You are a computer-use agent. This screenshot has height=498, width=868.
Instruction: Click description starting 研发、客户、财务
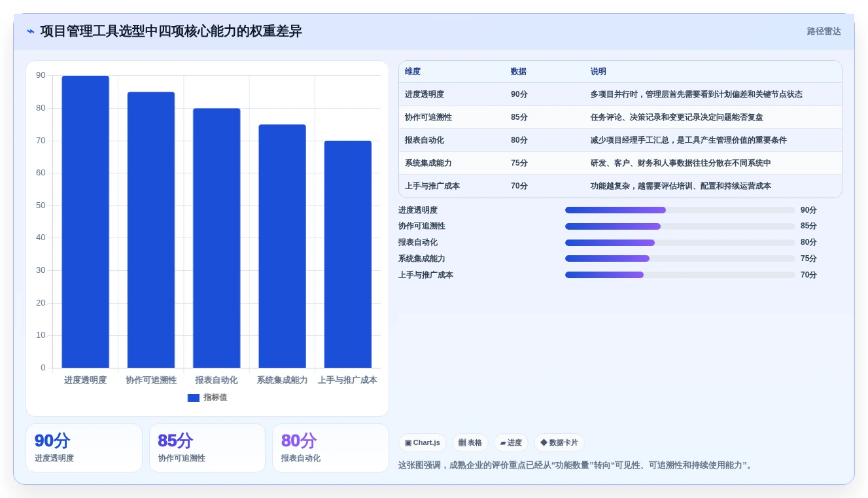coord(681,164)
